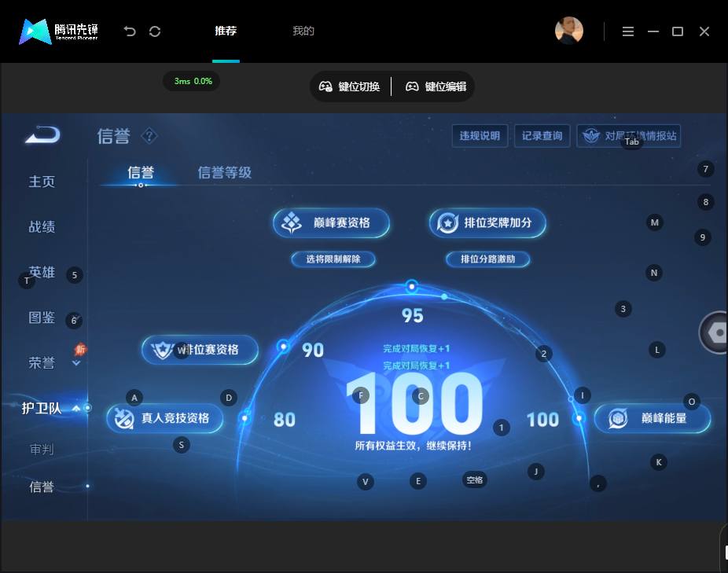Click the 80 score node on the arc
728x573 pixels.
tap(245, 418)
